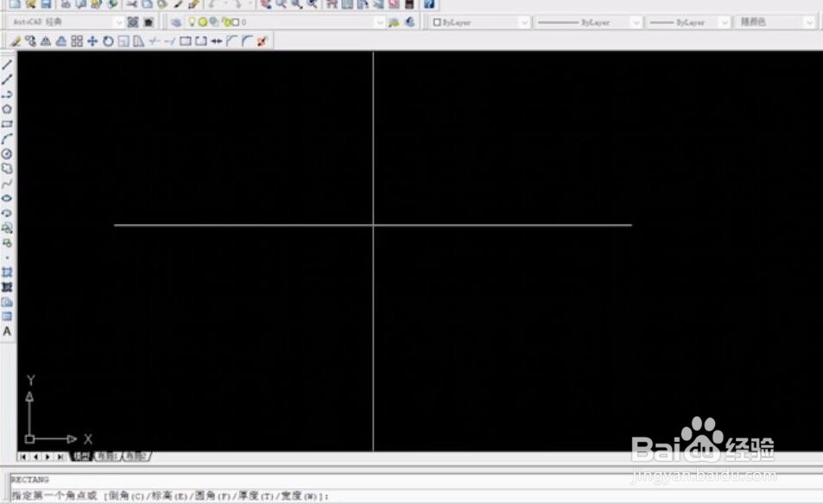This screenshot has height=504, width=823.
Task: Select the Arc tool
Action: (x=7, y=139)
